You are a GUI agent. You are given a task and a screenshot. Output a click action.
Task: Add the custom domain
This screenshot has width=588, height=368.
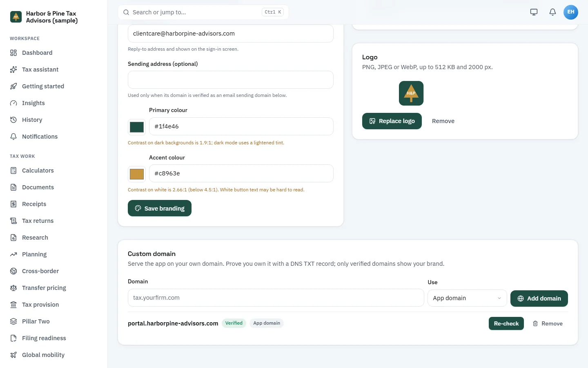(539, 298)
